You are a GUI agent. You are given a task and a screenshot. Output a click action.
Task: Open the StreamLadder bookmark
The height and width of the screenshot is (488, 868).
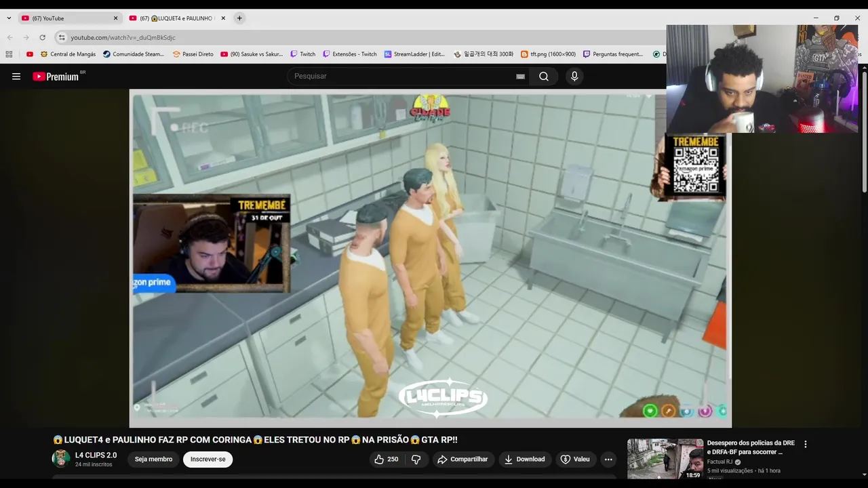(x=414, y=54)
